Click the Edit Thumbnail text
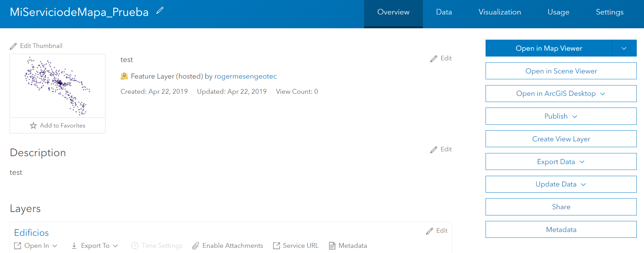644x253 pixels. 41,46
